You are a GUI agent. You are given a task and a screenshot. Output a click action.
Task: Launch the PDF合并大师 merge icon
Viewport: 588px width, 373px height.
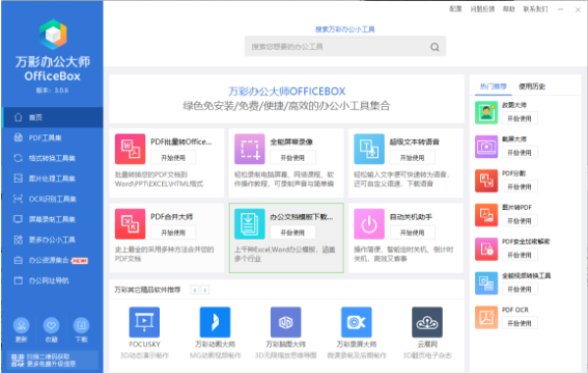pyautogui.click(x=131, y=224)
